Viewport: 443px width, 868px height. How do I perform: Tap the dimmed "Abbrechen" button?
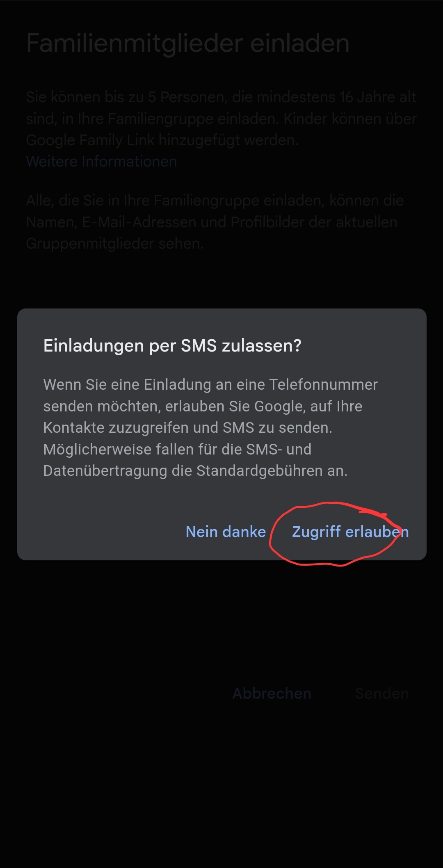tap(272, 694)
